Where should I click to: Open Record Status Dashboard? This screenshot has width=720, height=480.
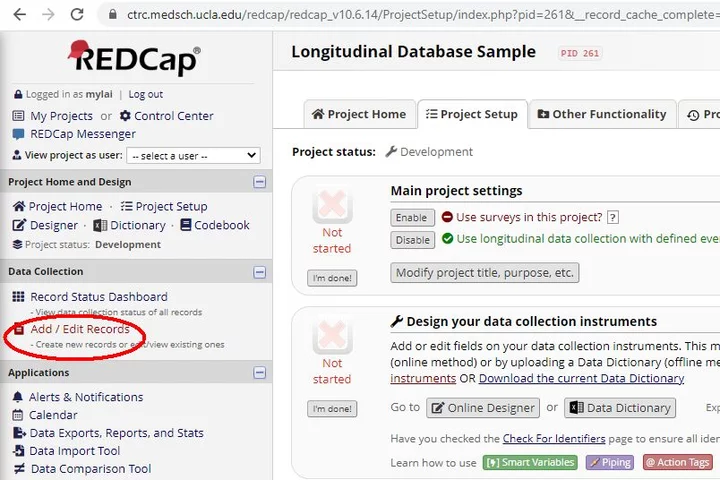pyautogui.click(x=99, y=297)
